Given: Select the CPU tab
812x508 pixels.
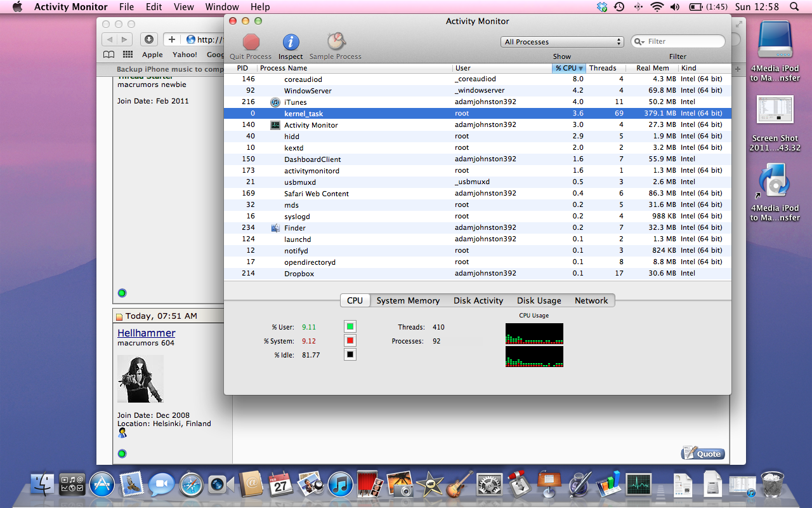Looking at the screenshot, I should pyautogui.click(x=355, y=300).
